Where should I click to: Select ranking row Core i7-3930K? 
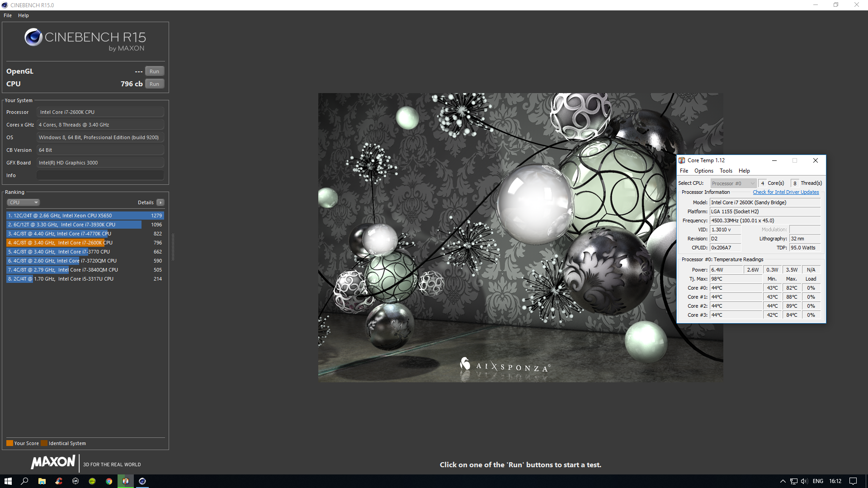[x=85, y=225]
